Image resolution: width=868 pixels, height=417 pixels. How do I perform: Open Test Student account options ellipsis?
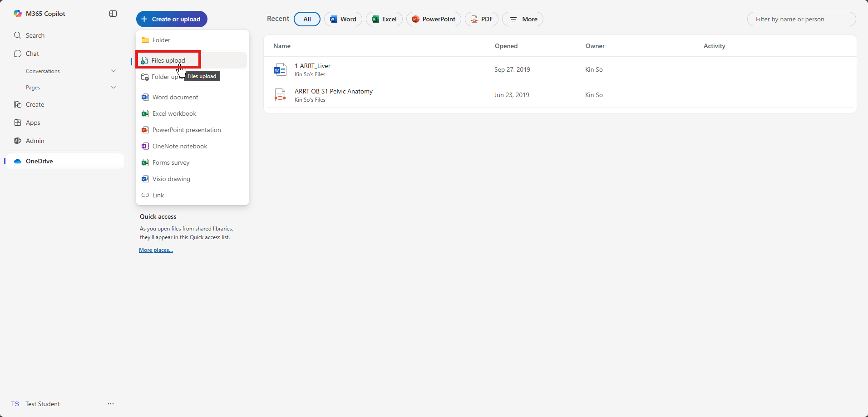click(x=111, y=404)
